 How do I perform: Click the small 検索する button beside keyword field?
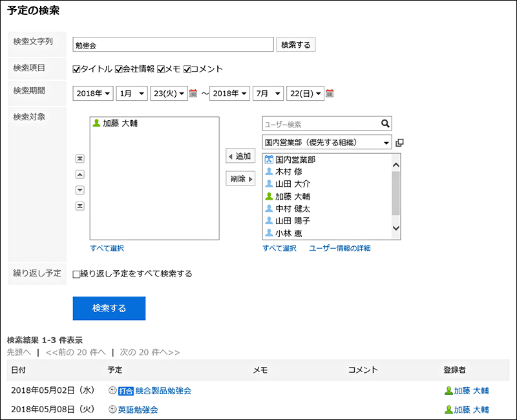(296, 45)
